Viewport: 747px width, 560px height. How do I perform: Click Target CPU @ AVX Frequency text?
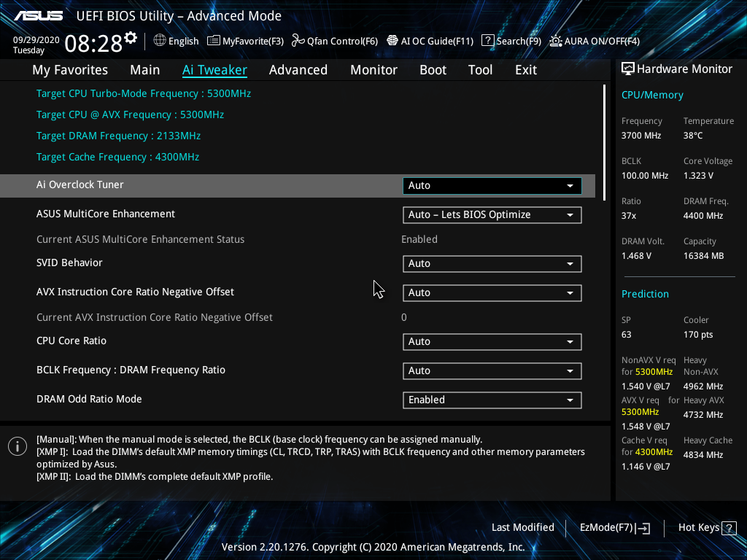(130, 114)
